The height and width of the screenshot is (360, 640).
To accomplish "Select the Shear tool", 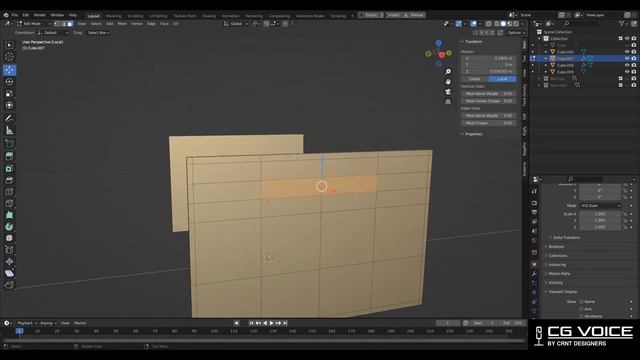I will [x=9, y=273].
